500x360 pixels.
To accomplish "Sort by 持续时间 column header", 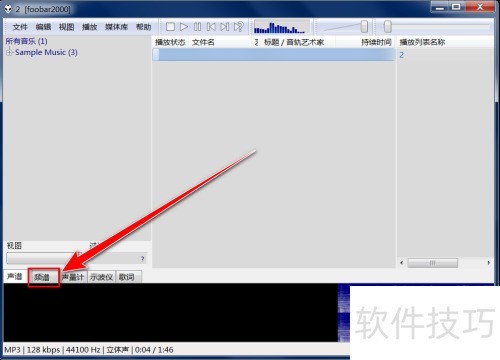I will coord(376,42).
